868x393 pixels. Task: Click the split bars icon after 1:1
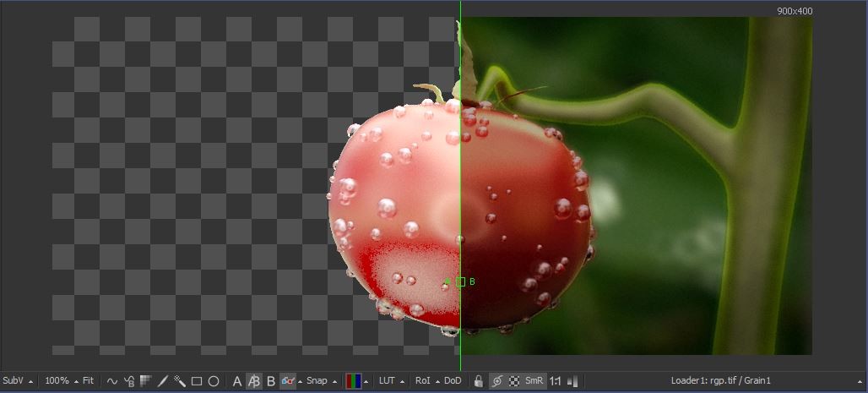pyautogui.click(x=573, y=381)
